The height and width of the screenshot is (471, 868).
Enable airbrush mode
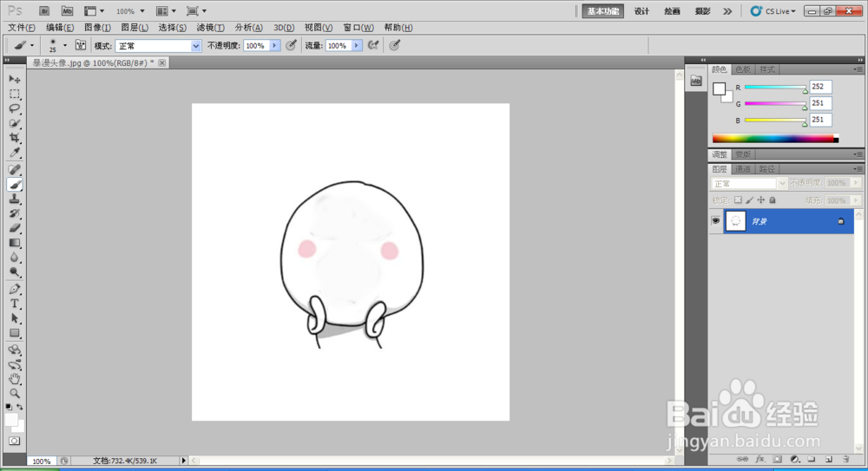[x=373, y=45]
